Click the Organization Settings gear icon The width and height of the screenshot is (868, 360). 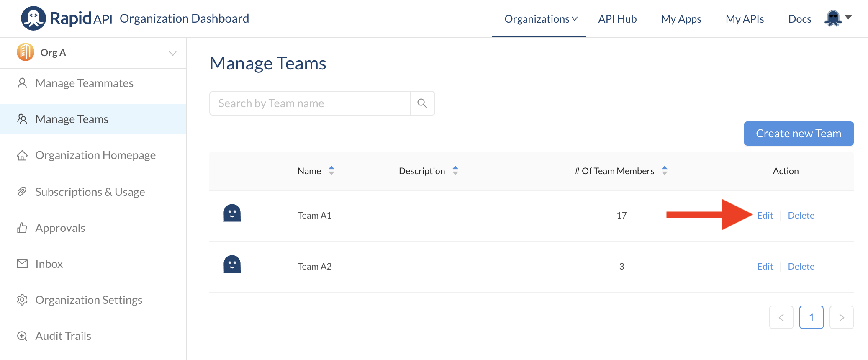click(22, 300)
